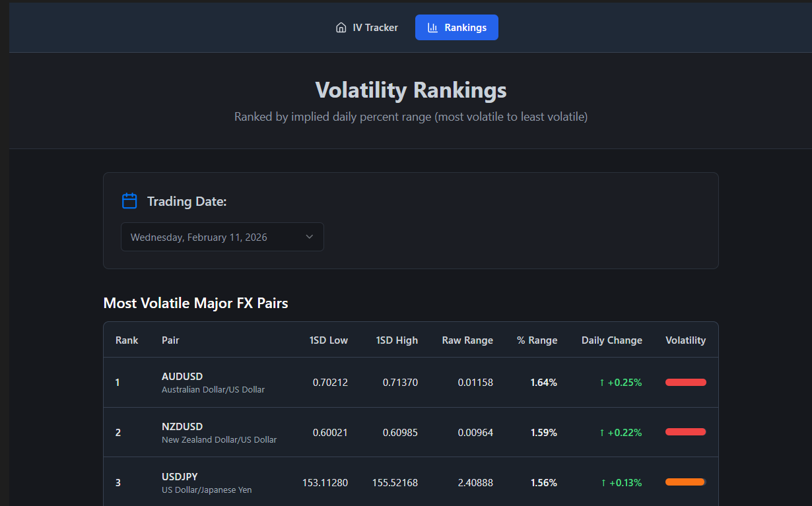Click the % Range column header
This screenshot has width=812, height=506.
point(537,340)
